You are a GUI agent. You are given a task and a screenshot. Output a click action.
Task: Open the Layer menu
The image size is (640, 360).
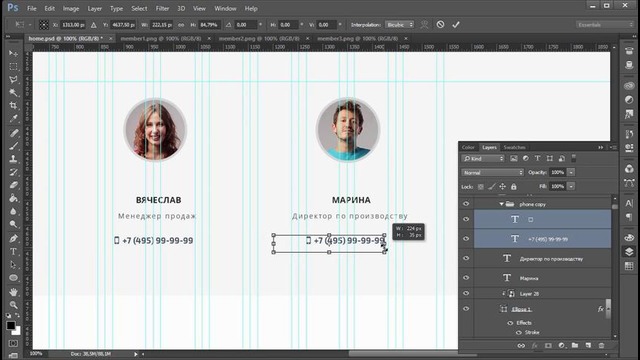(x=94, y=8)
